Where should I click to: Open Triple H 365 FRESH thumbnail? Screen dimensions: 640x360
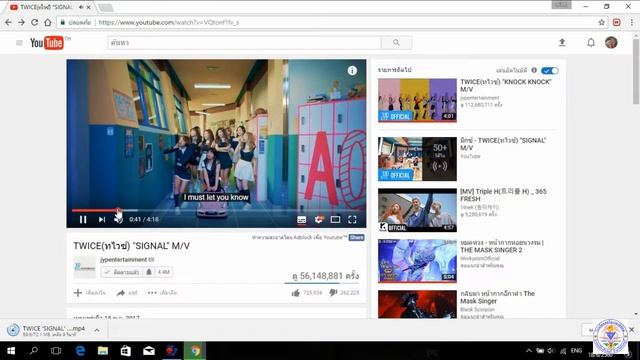417,210
